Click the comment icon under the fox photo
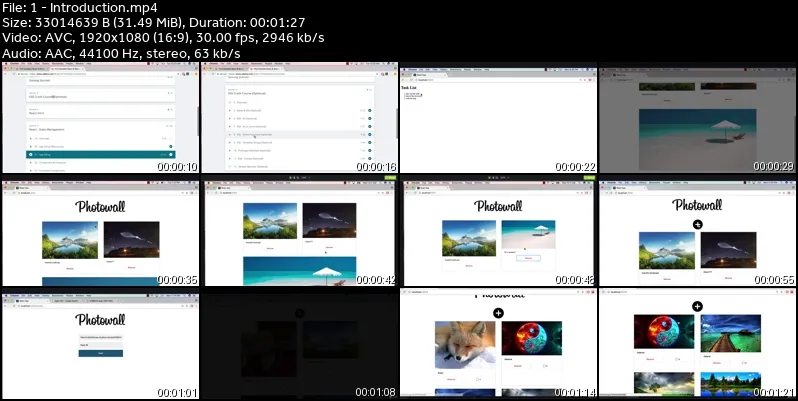Screen dimensions: 798x401 tap(478, 380)
